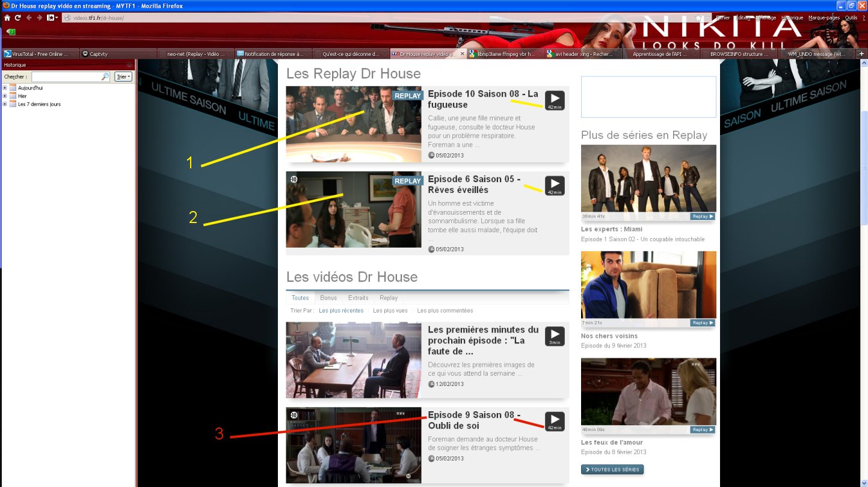
Task: Expand Les 7 derniers jours folder
Action: [x=5, y=104]
